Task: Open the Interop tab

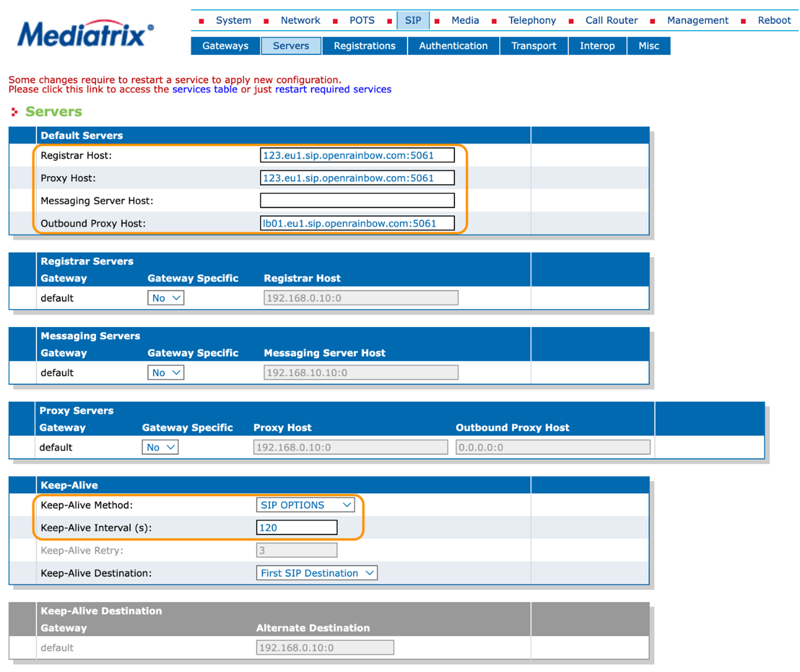Action: tap(597, 46)
